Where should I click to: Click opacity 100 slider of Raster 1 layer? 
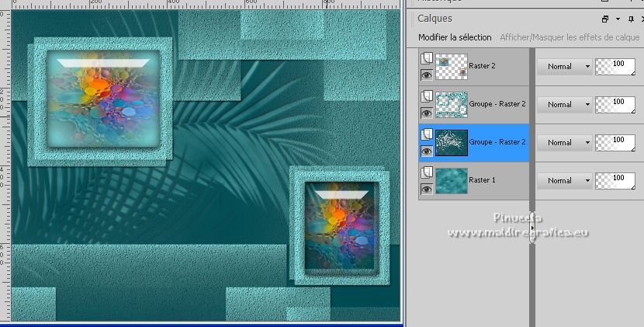[x=615, y=181]
